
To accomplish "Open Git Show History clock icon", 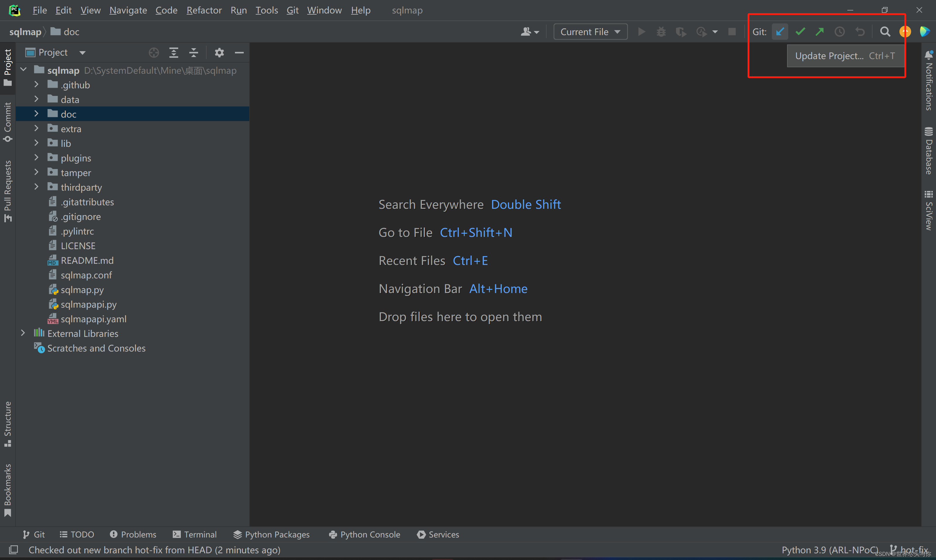I will (839, 32).
